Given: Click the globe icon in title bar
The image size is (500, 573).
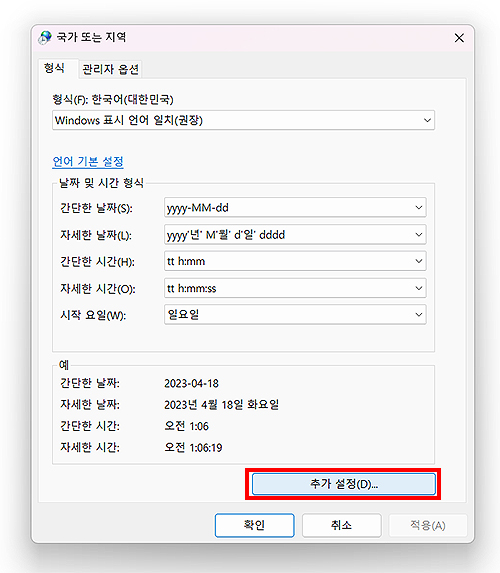Looking at the screenshot, I should point(45,38).
